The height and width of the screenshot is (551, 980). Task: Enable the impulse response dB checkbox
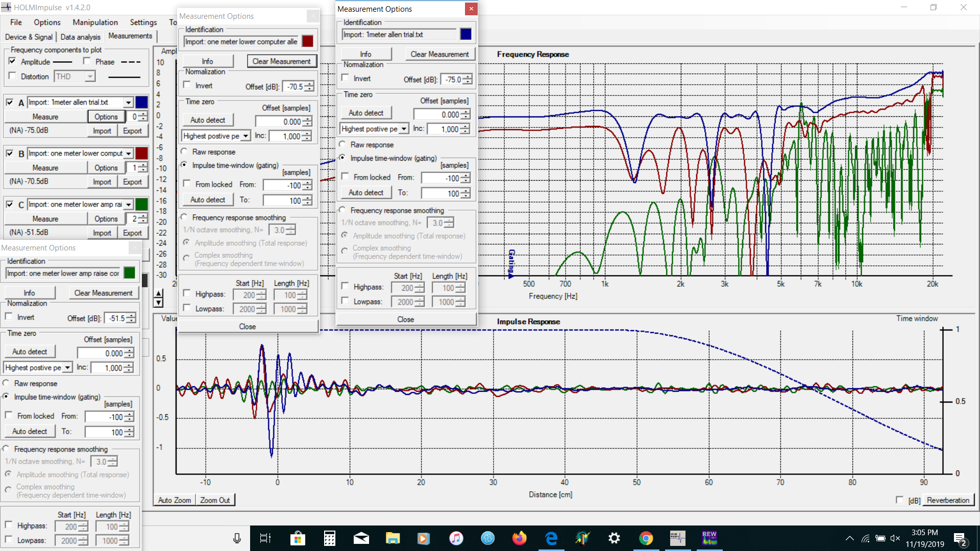(899, 500)
